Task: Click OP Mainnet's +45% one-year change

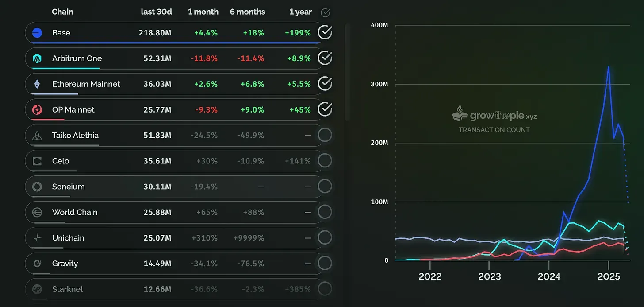Action: (300, 110)
